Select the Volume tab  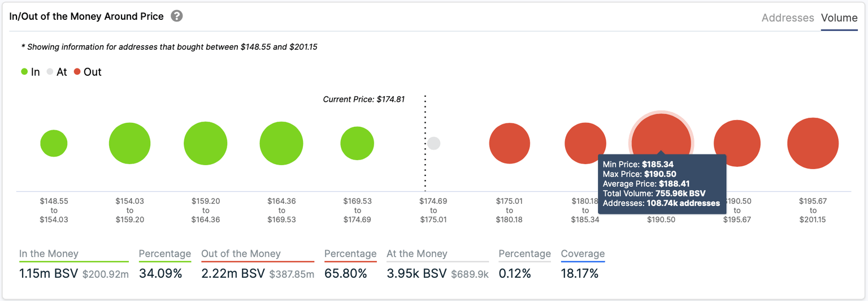[839, 18]
